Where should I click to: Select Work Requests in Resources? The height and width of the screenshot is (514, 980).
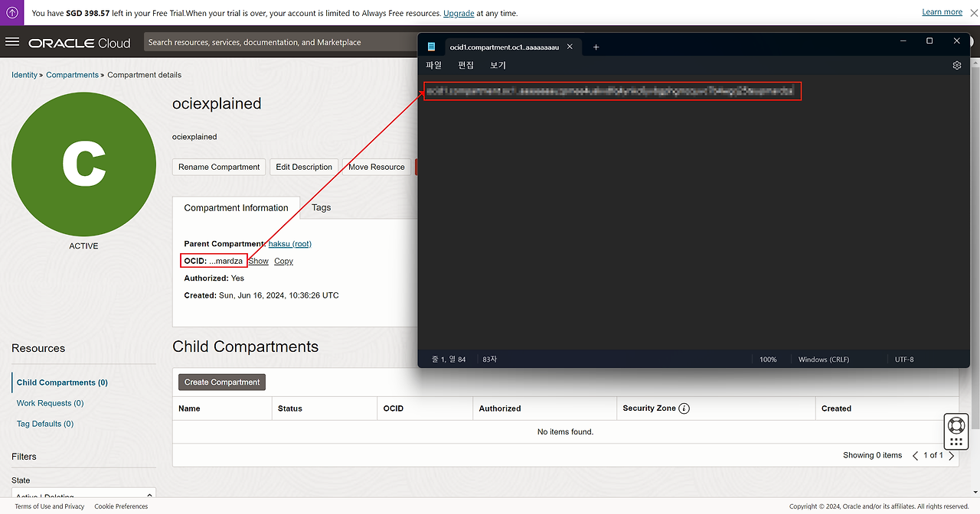(50, 403)
